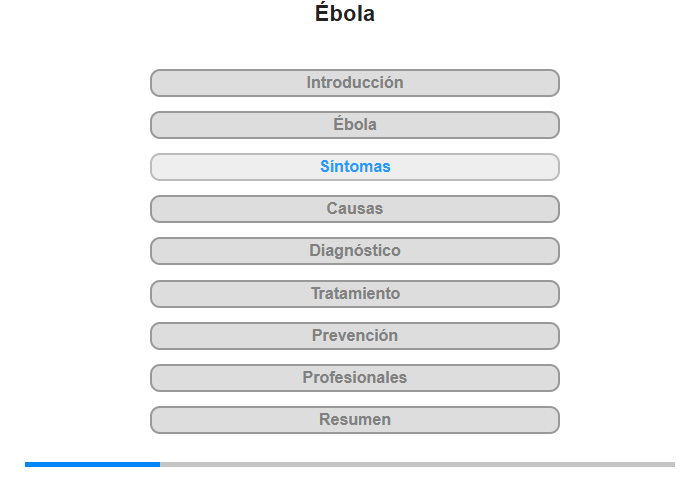Image resolution: width=700 pixels, height=480 pixels.
Task: Select the Tratamiento button
Action: pyautogui.click(x=354, y=294)
